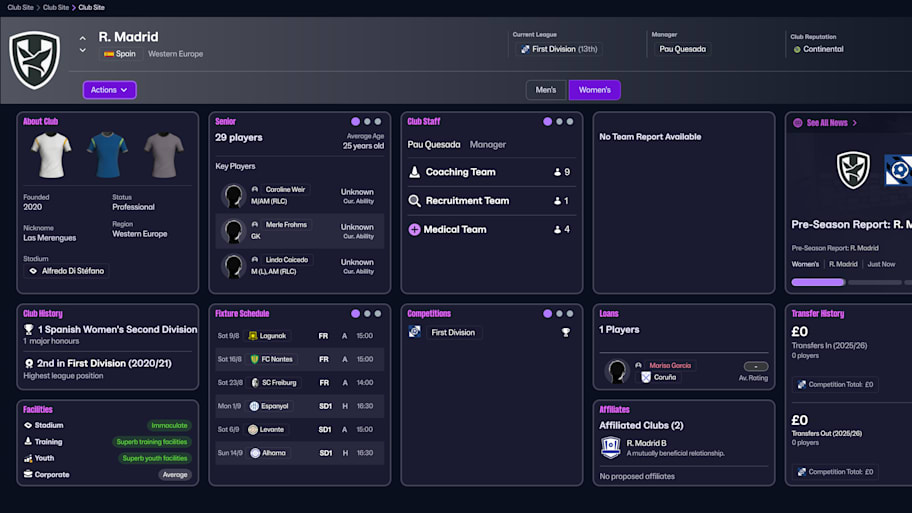Select first page dot in Club Staff panel
The image size is (912, 513).
(x=547, y=122)
